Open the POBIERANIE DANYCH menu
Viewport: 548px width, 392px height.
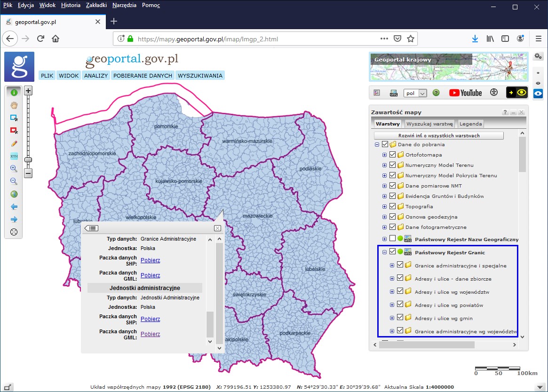pyautogui.click(x=143, y=75)
